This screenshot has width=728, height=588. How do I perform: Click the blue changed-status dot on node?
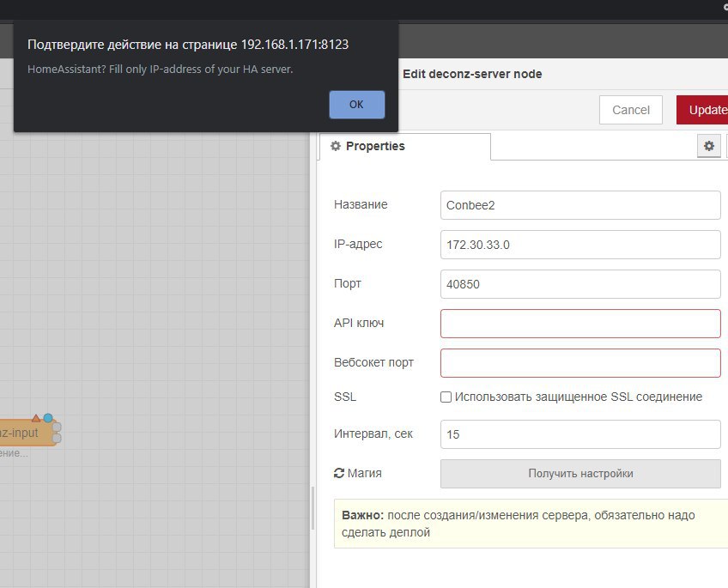tap(48, 418)
